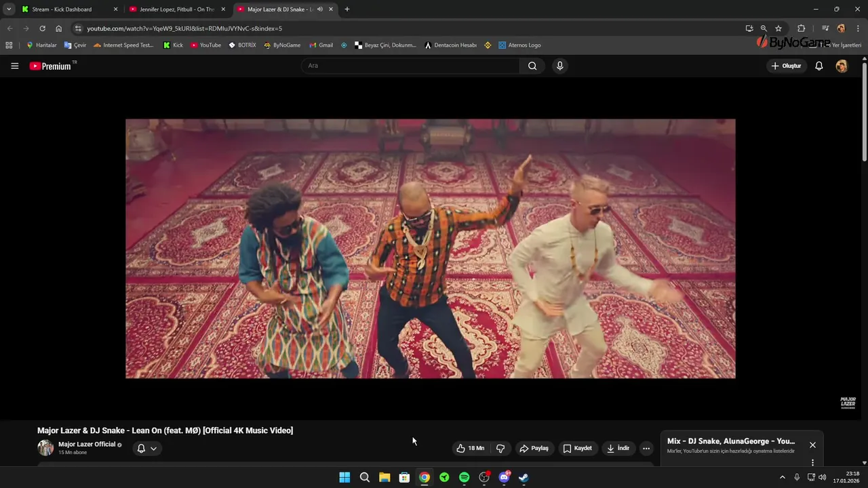Open the Haritalar bookmark
Image resolution: width=868 pixels, height=488 pixels.
coord(41,45)
